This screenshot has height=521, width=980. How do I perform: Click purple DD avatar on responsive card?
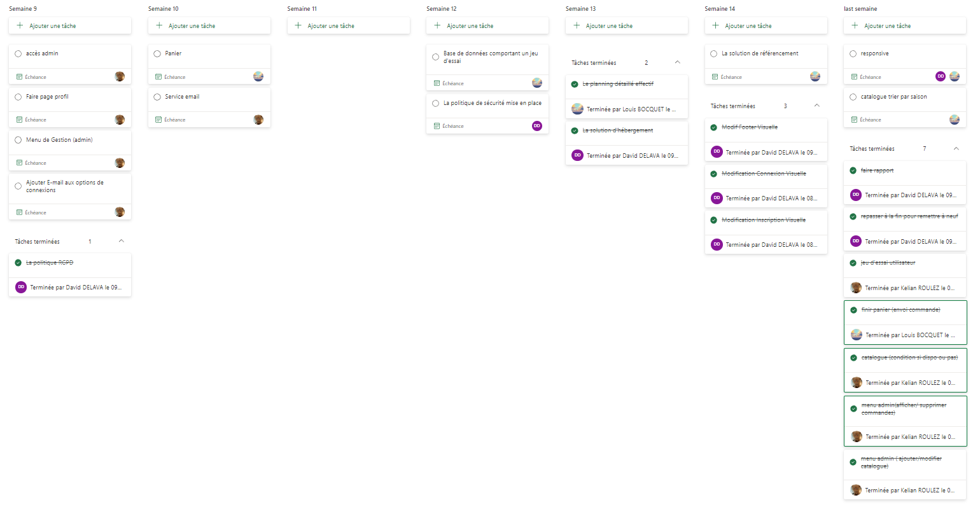[x=941, y=76]
